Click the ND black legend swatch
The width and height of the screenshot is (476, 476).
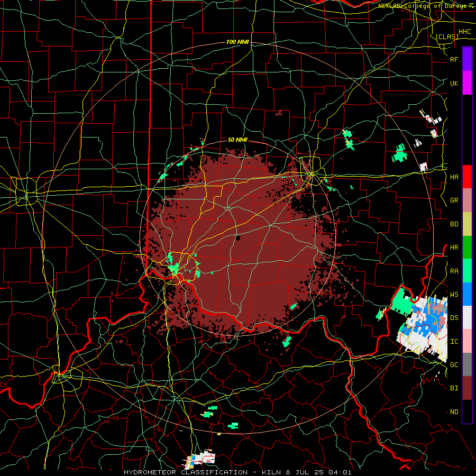[467, 411]
